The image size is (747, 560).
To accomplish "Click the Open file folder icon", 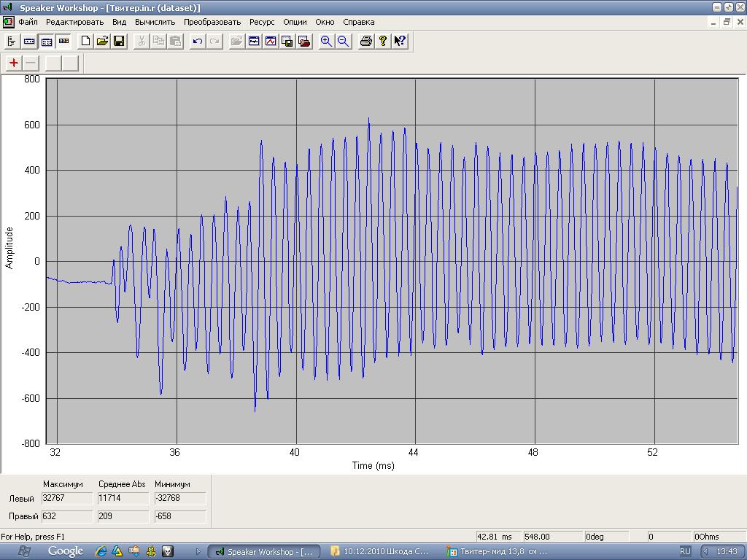I will (x=102, y=42).
